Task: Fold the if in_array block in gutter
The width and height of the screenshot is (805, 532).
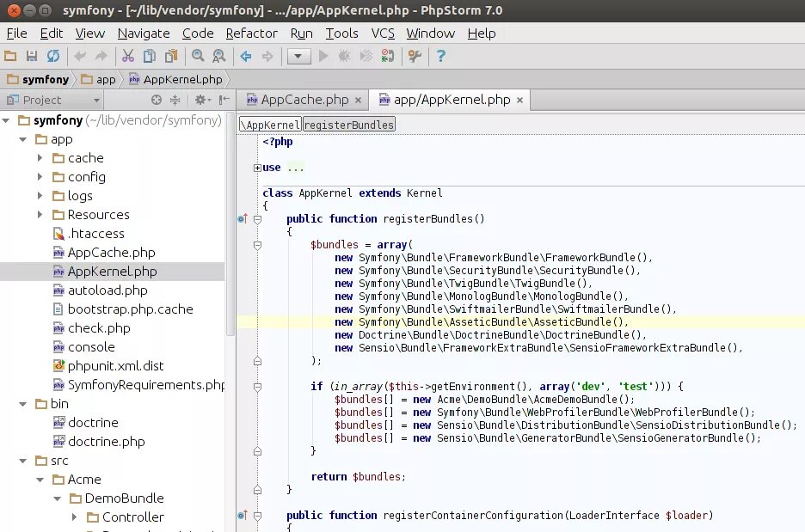Action: (x=258, y=388)
